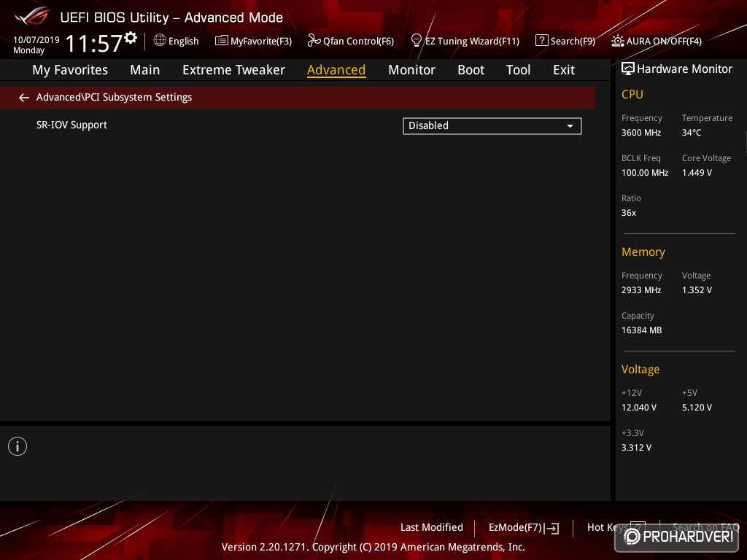Click the EZ Tuning Wizard bulb icon
The height and width of the screenshot is (560, 747).
[x=416, y=41]
